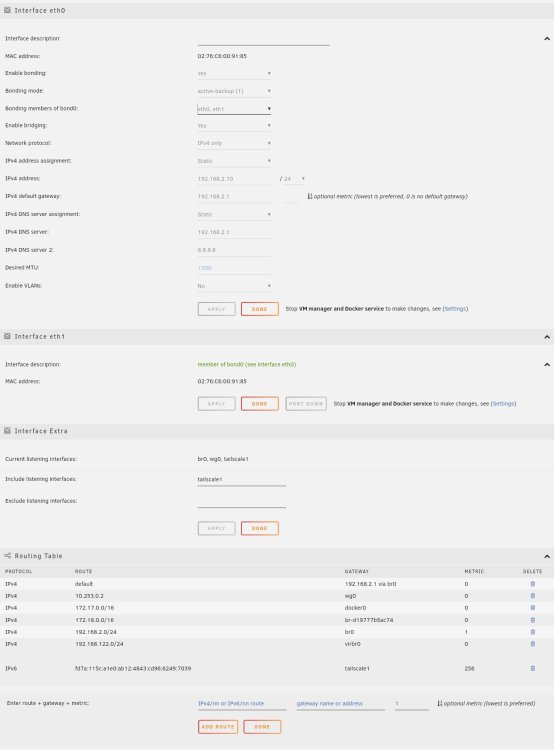
Task: Open the IPv4 DNS server assignment dropdown
Action: pyautogui.click(x=234, y=214)
